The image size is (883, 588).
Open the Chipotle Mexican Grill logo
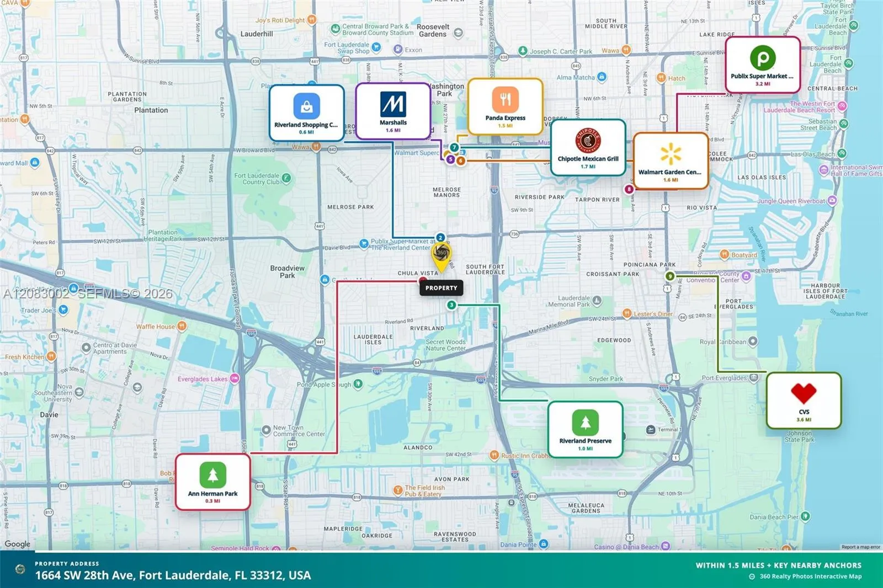tap(588, 140)
